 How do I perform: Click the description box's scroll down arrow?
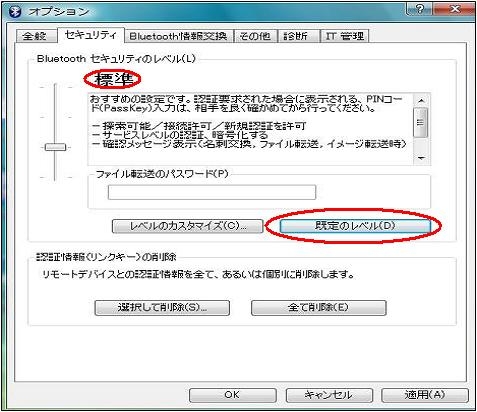(421, 158)
